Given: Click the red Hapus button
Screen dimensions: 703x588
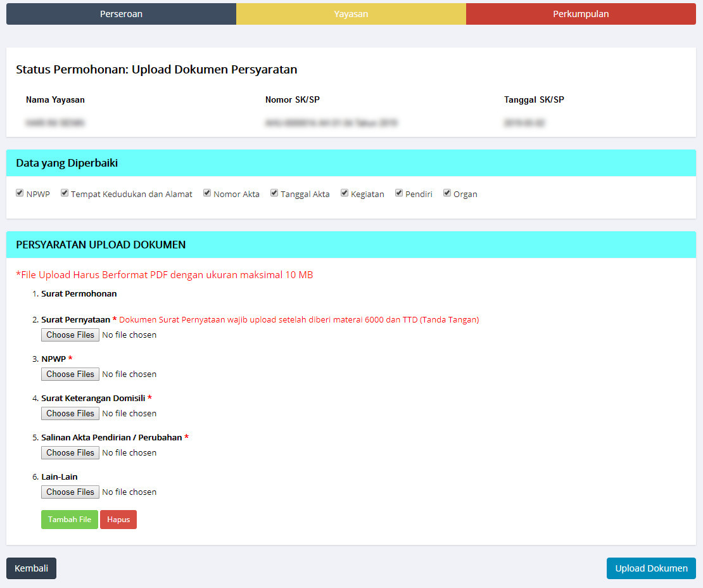Looking at the screenshot, I should (118, 520).
